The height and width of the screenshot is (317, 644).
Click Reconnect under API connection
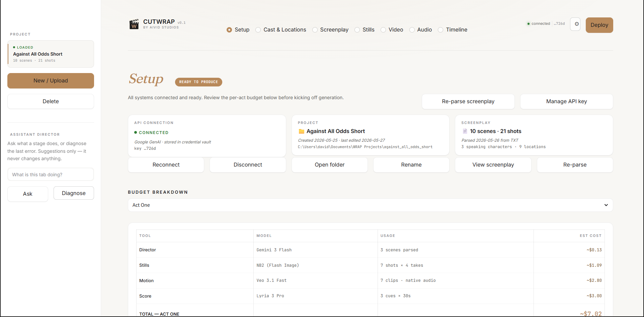[x=166, y=165]
